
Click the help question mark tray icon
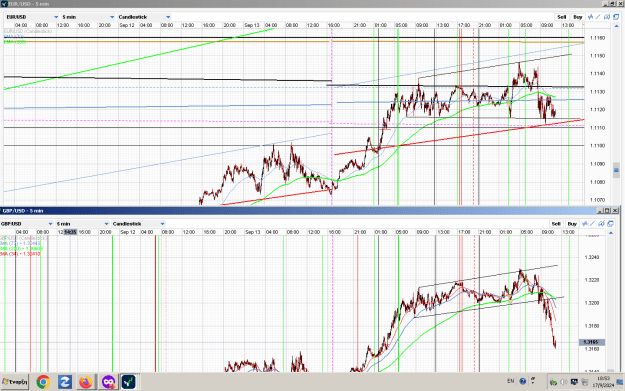[523, 381]
